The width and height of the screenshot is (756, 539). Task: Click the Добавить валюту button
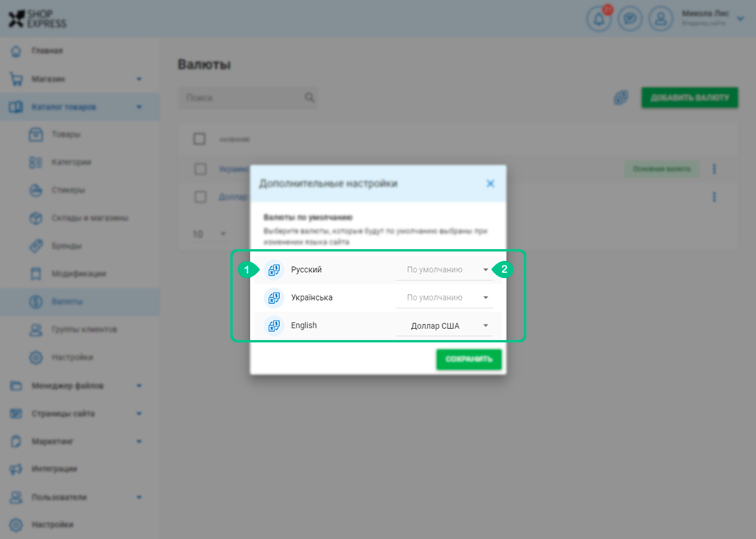(690, 97)
